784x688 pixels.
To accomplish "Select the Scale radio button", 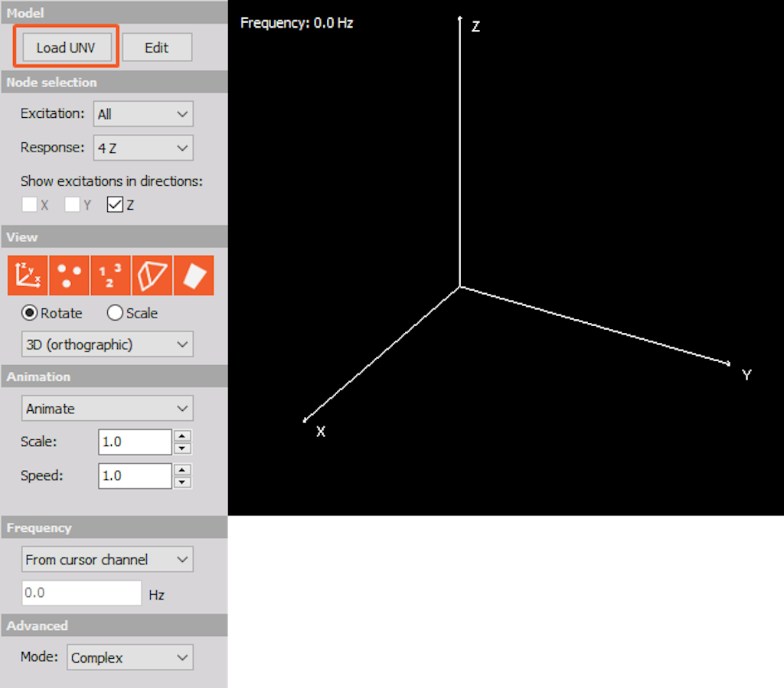I will (x=115, y=313).
